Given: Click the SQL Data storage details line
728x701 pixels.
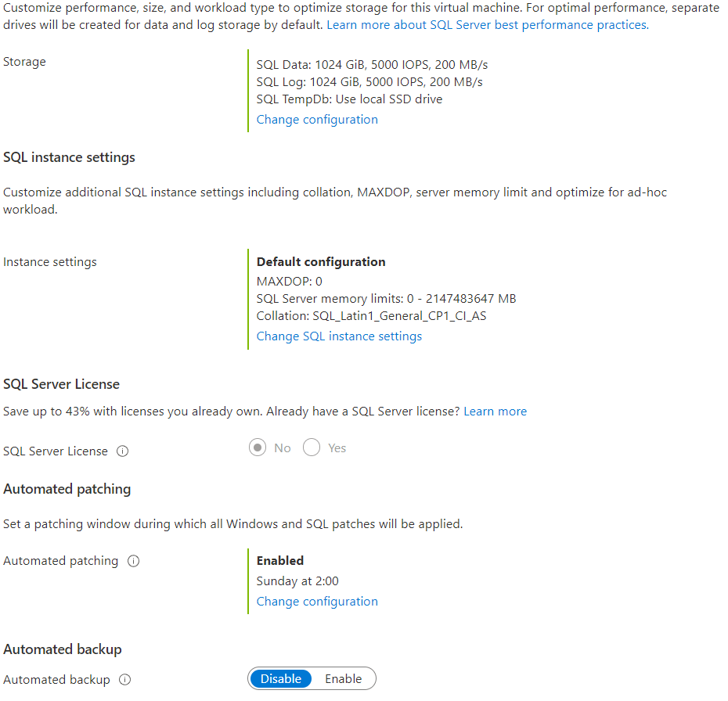Looking at the screenshot, I should point(372,65).
